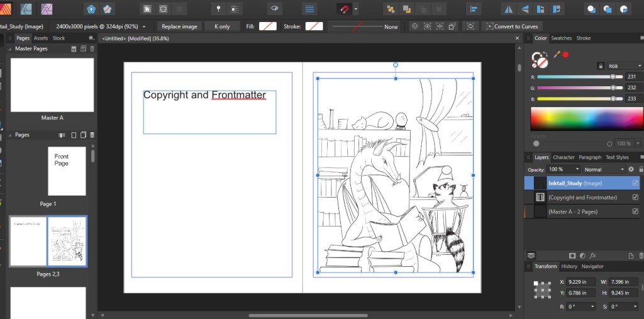Screen dimensions: 644x319
Task: Open the Assets tab
Action: point(41,38)
